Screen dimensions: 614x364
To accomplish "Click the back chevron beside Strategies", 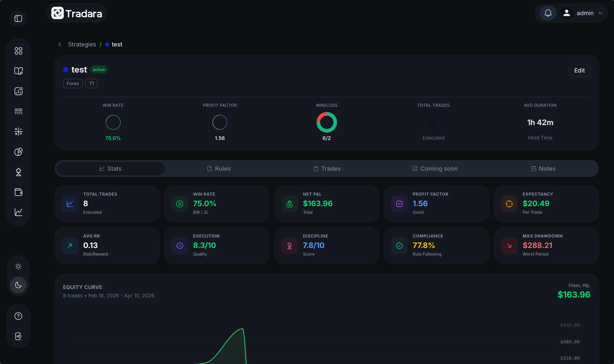I will [x=60, y=44].
